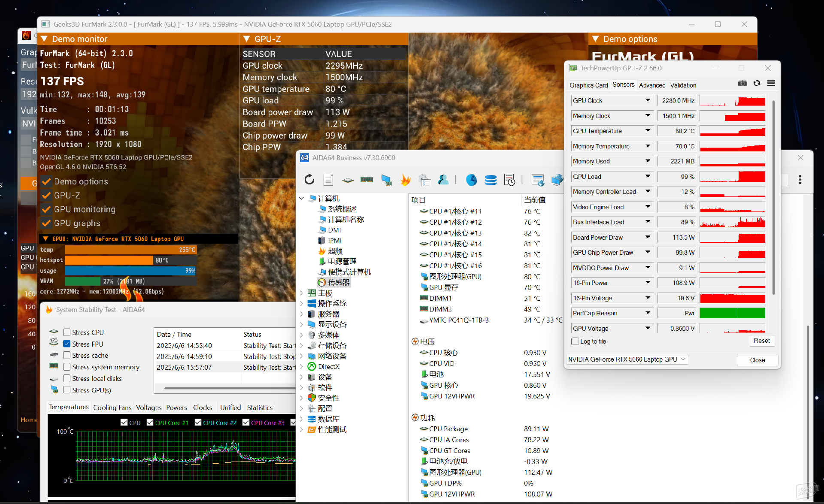Click the AIDA64 database stack icon

[x=491, y=180]
